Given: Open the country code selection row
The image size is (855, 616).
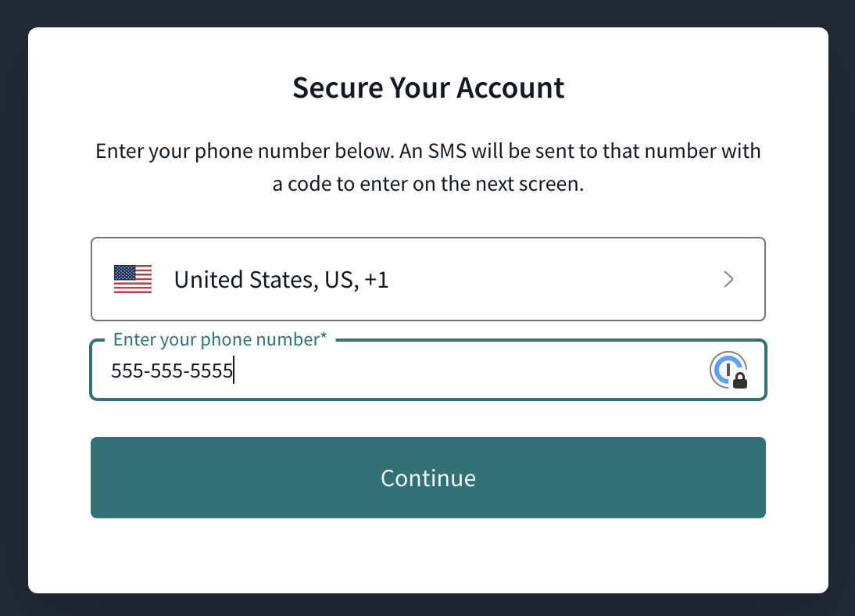Looking at the screenshot, I should click(x=428, y=279).
